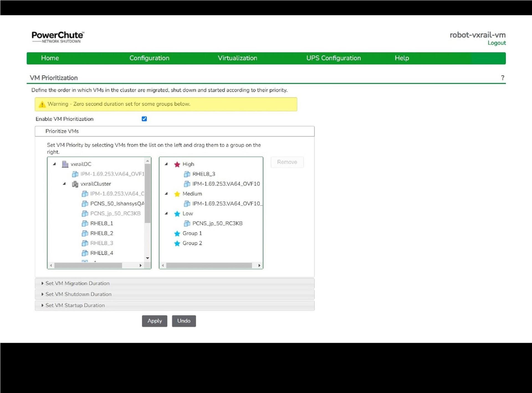Click the vxrailCluster cluster icon

[x=75, y=184]
